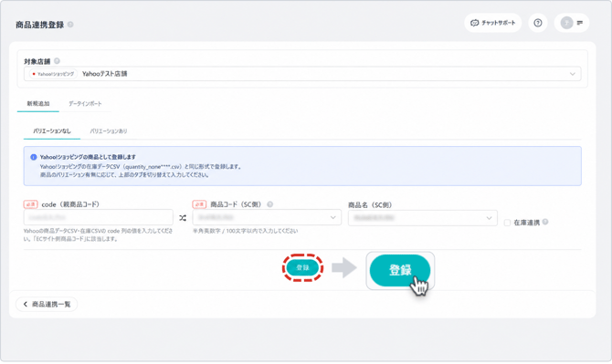Open the 商品名 (SC側) dropdown

(x=423, y=218)
